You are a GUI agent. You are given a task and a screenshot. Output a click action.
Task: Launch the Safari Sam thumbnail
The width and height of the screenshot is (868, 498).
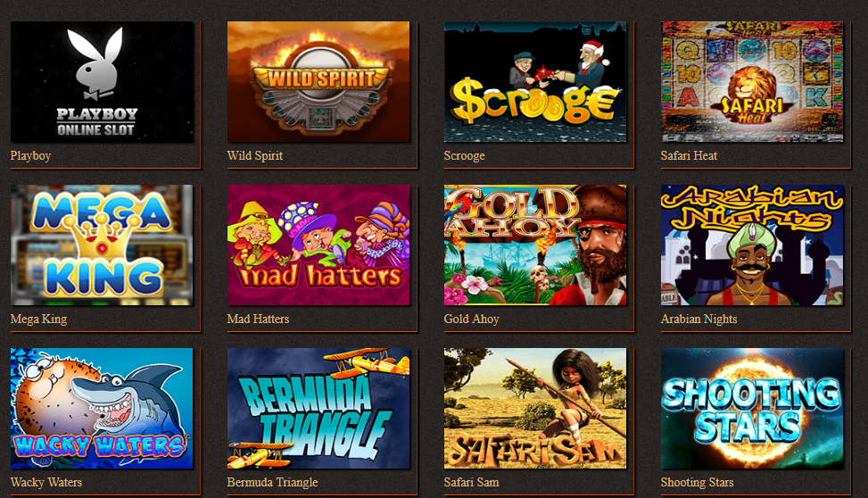pyautogui.click(x=535, y=408)
